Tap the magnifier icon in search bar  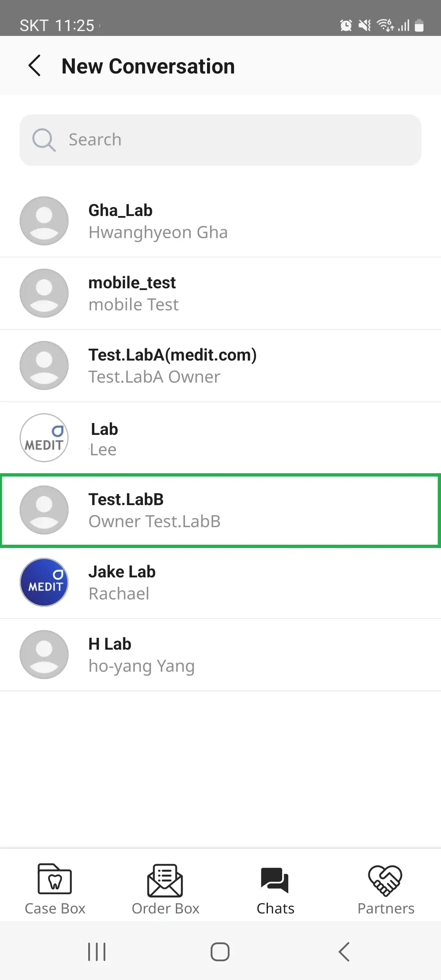(43, 140)
